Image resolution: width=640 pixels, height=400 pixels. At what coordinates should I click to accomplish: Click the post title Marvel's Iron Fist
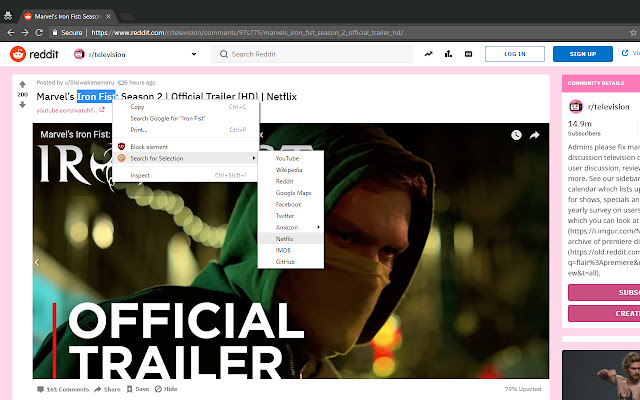(x=167, y=96)
